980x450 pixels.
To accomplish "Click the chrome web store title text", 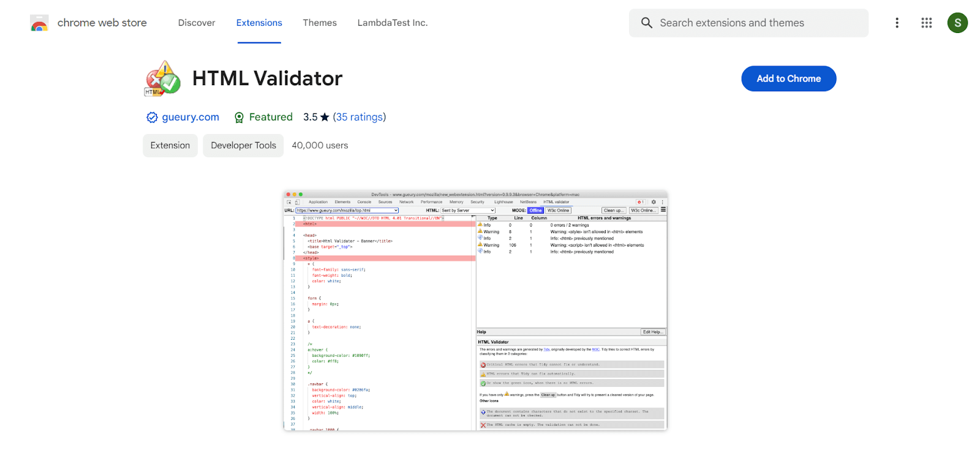I will [x=102, y=23].
